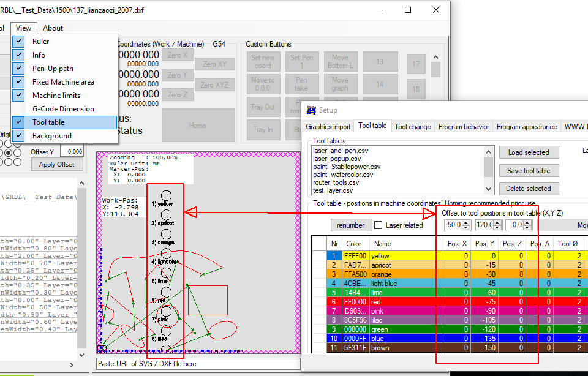Click the red FF0000 color cell
The image size is (588, 376).
355,302
